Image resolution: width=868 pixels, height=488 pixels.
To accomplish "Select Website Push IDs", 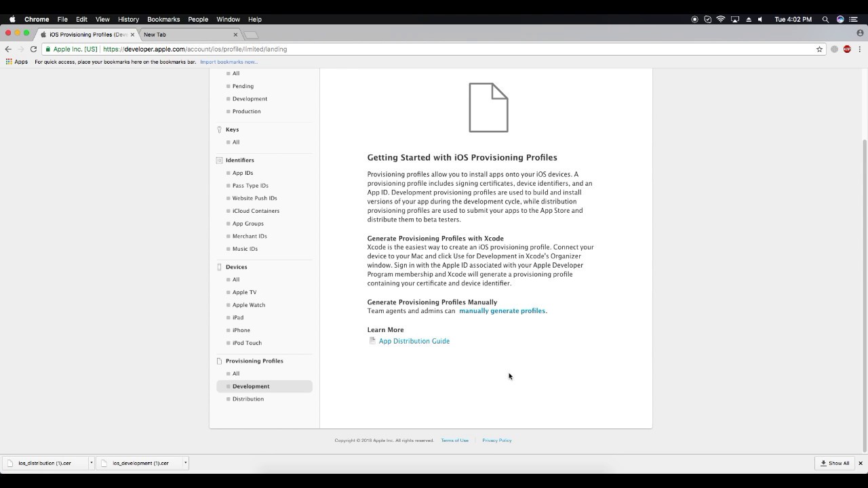I will (x=254, y=198).
